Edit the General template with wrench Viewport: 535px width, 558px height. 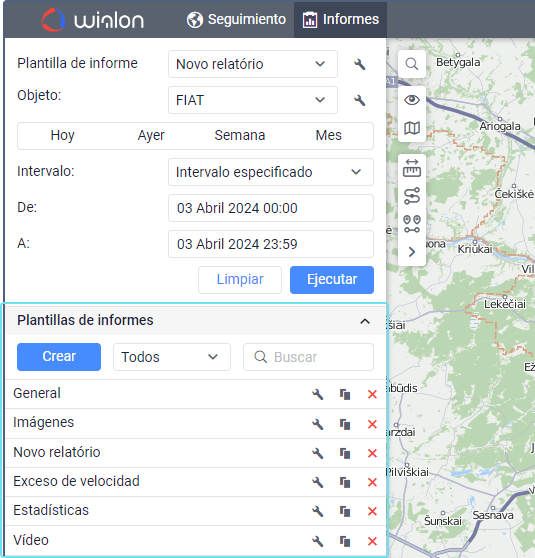tap(318, 394)
